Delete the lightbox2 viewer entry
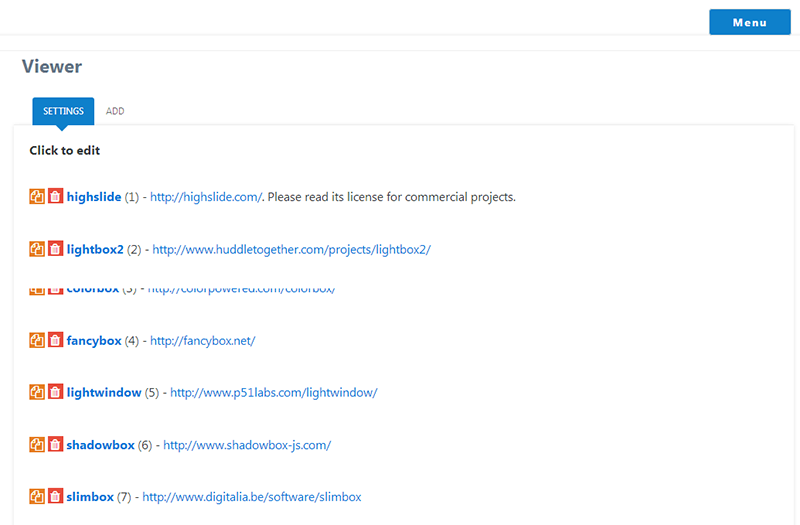The height and width of the screenshot is (525, 800). click(x=56, y=249)
